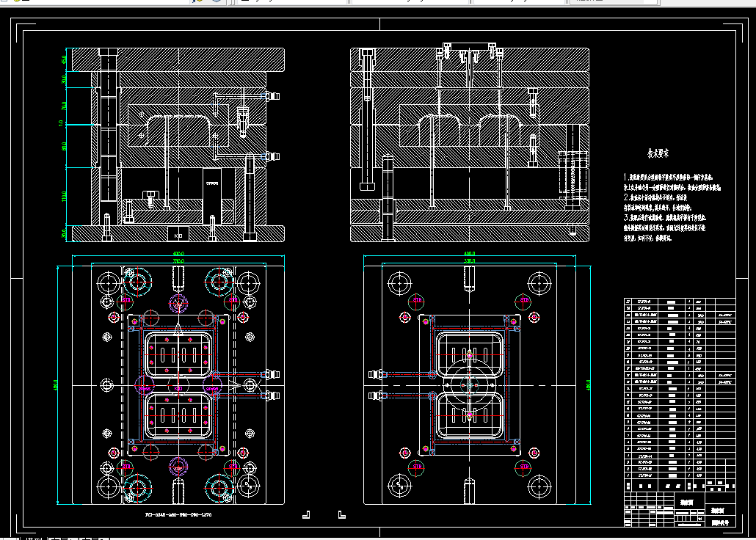Click the "技术要求" heading text
756x540 pixels.
click(x=658, y=154)
